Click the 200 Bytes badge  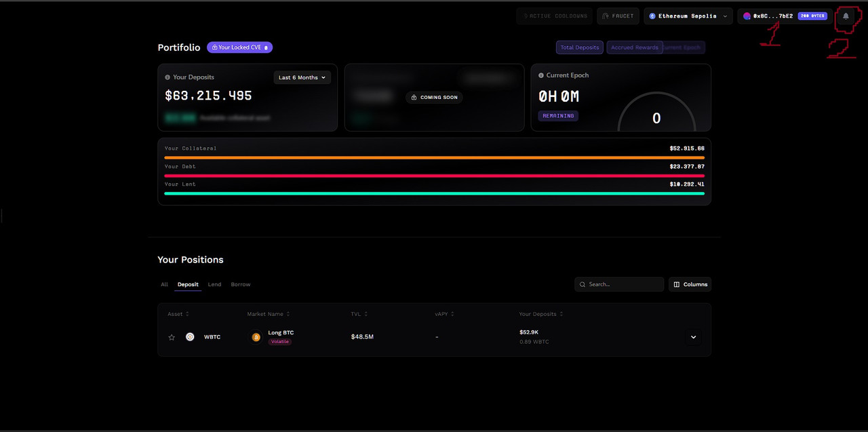(812, 16)
